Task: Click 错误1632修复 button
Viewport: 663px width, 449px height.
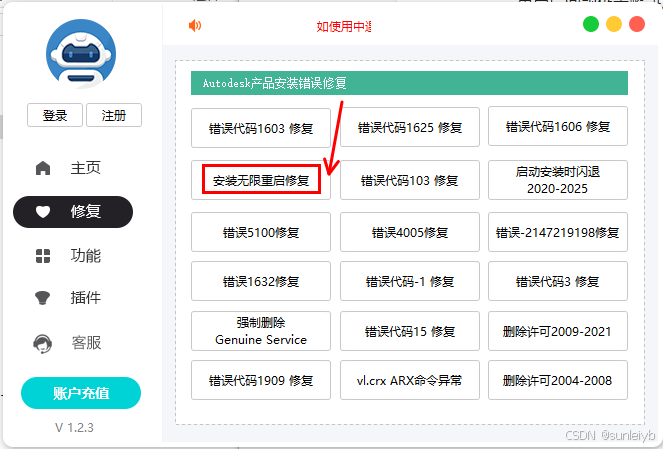Action: (x=261, y=281)
